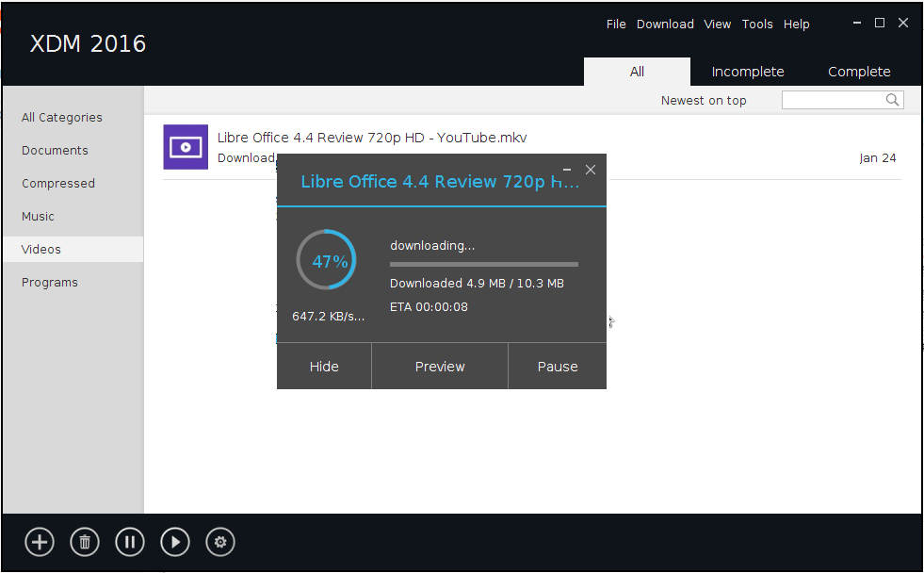
Task: Click the search input field
Action: click(843, 100)
